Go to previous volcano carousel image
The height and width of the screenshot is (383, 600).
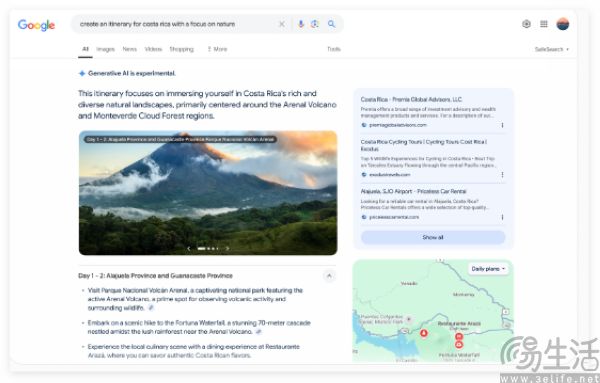click(x=189, y=248)
